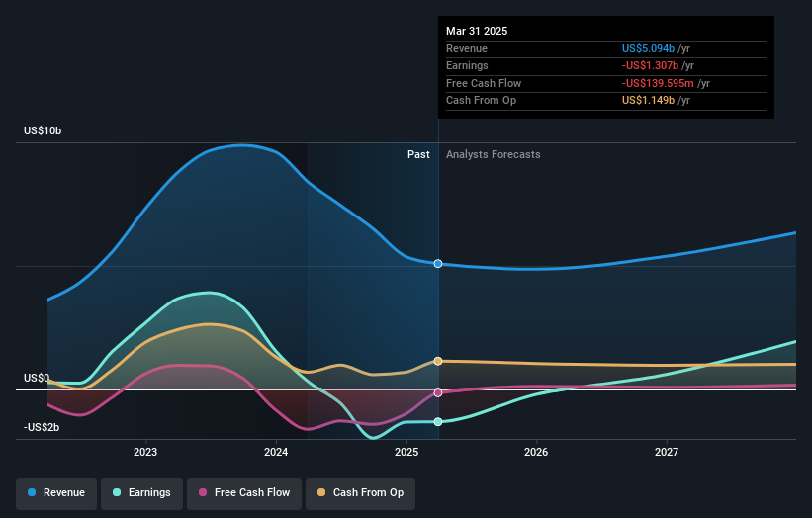Viewport: 812px width, 518px height.
Task: Click the teal Earnings data point marker
Action: (x=438, y=422)
